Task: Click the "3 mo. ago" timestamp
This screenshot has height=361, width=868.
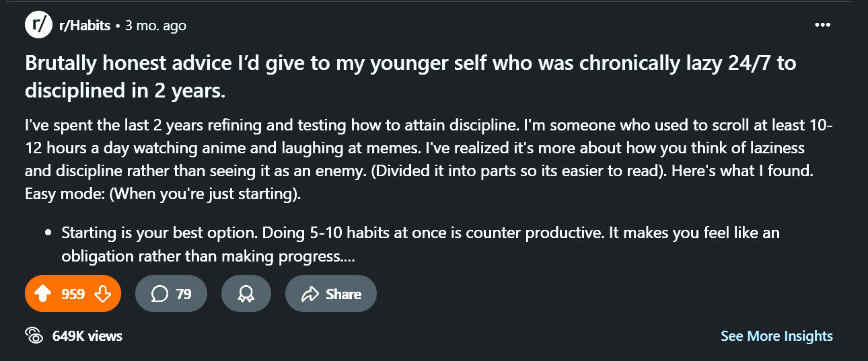Action: coord(155,26)
